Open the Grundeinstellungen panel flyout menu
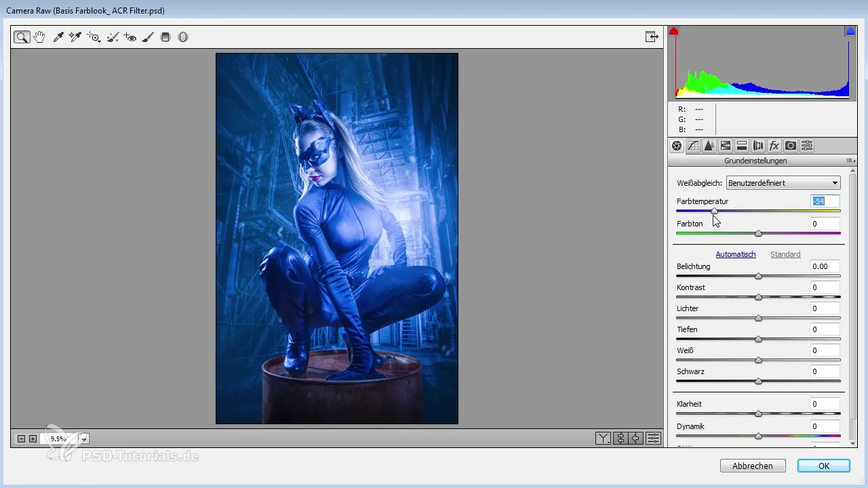 [x=850, y=161]
